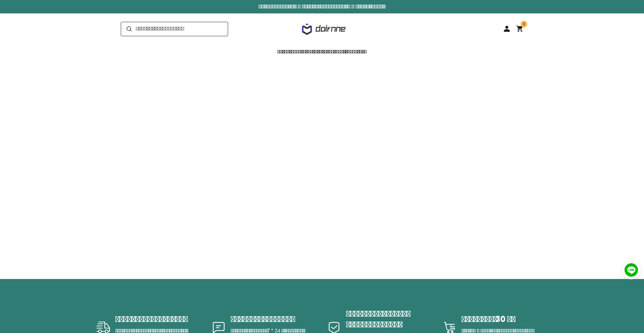Open the shopping cart icon

(x=520, y=29)
